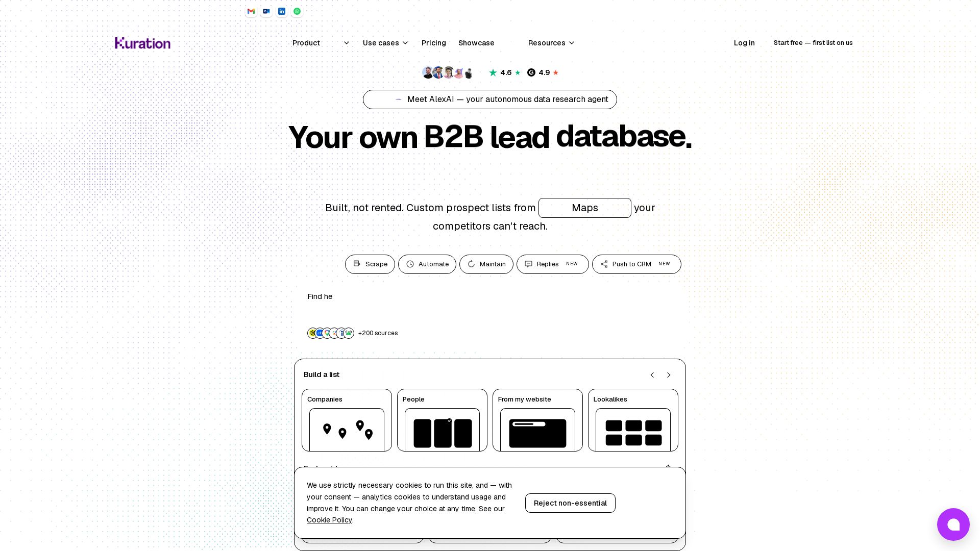Expand the Use cases dropdown
This screenshot has width=980, height=551.
[385, 43]
